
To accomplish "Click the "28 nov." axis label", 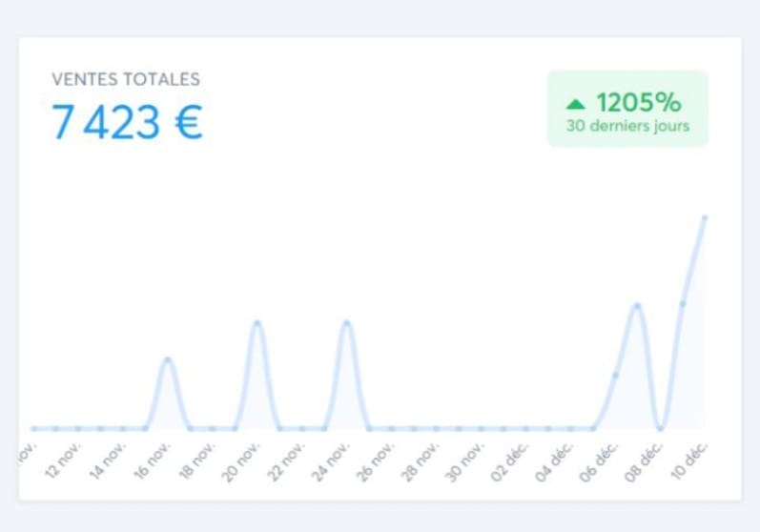I will click(426, 460).
